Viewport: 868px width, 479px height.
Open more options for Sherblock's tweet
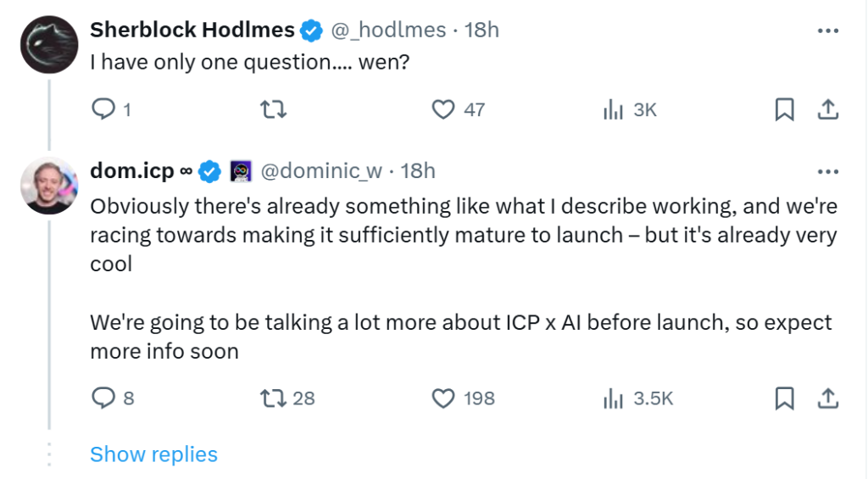(x=827, y=31)
